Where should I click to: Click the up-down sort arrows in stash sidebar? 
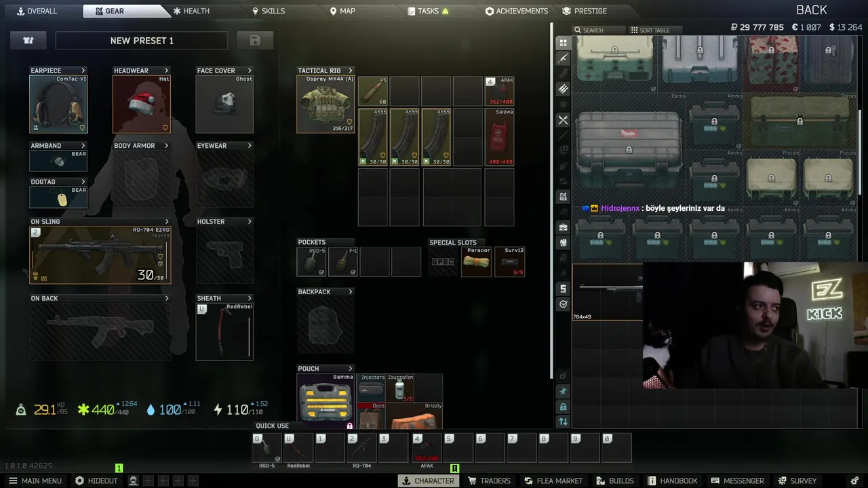tap(563, 422)
